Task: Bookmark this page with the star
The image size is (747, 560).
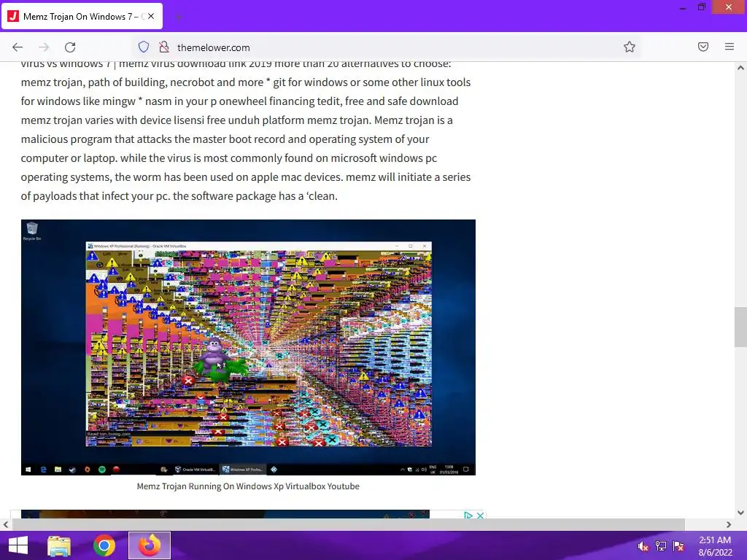Action: pyautogui.click(x=630, y=47)
